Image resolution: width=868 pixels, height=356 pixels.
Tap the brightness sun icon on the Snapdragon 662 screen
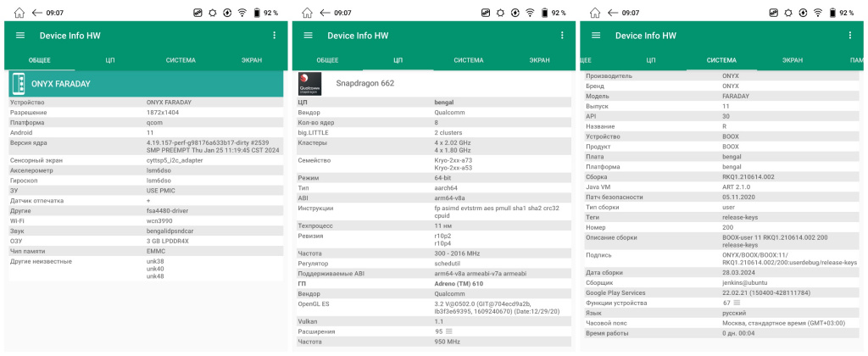point(500,13)
